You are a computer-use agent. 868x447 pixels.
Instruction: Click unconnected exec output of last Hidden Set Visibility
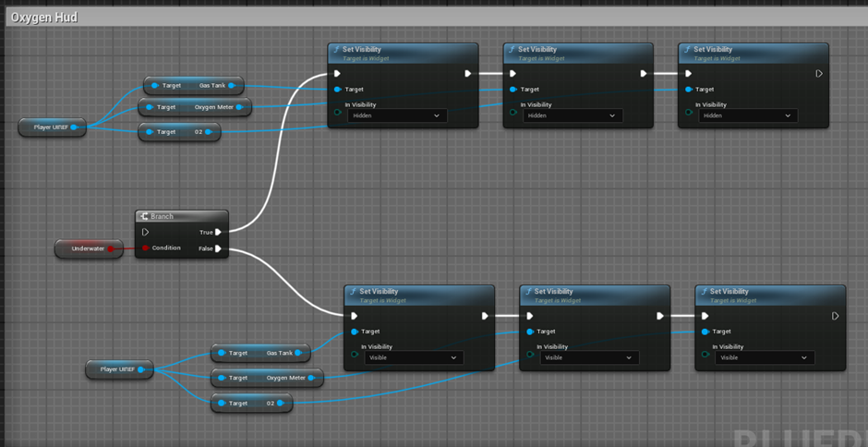click(x=818, y=74)
